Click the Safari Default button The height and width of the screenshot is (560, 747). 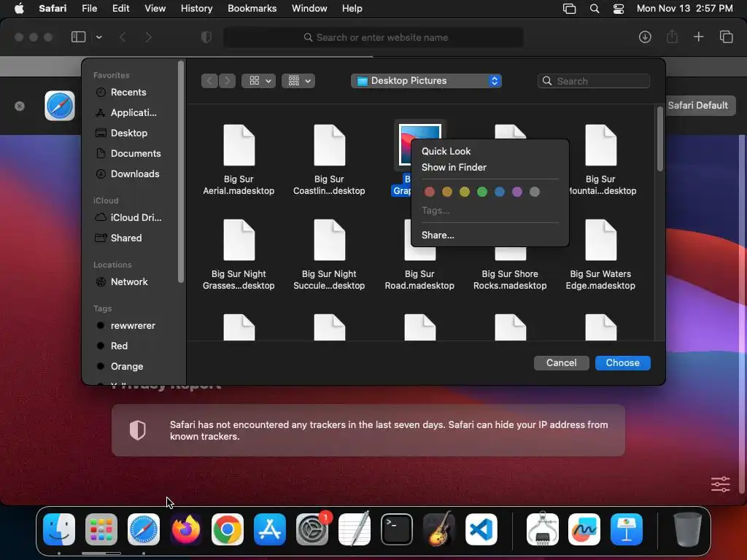pos(698,105)
